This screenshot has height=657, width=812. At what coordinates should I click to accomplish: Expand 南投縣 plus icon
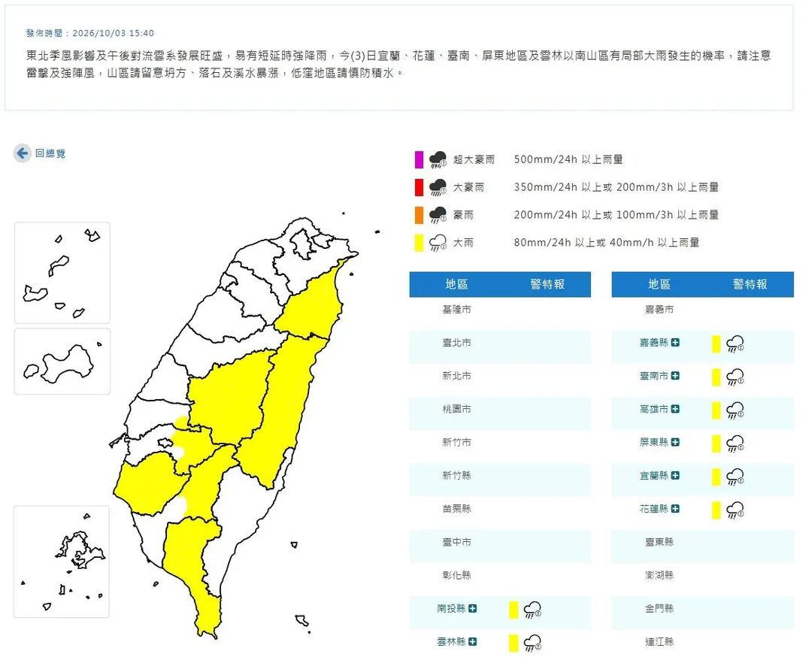pyautogui.click(x=472, y=608)
